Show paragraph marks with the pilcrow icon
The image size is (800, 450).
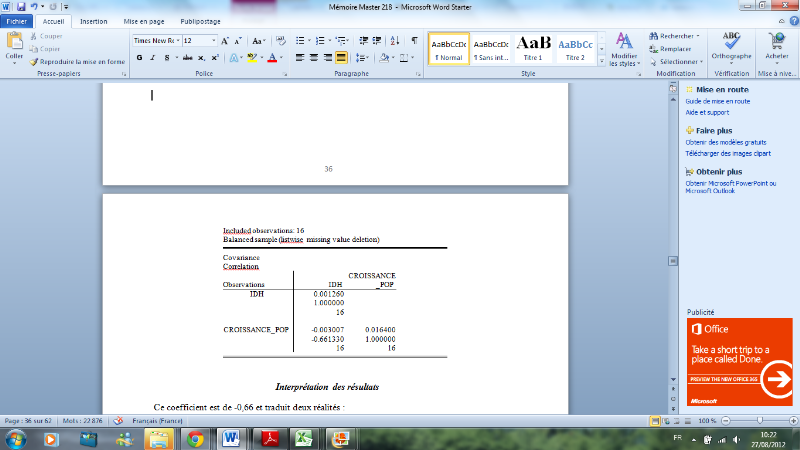click(414, 40)
